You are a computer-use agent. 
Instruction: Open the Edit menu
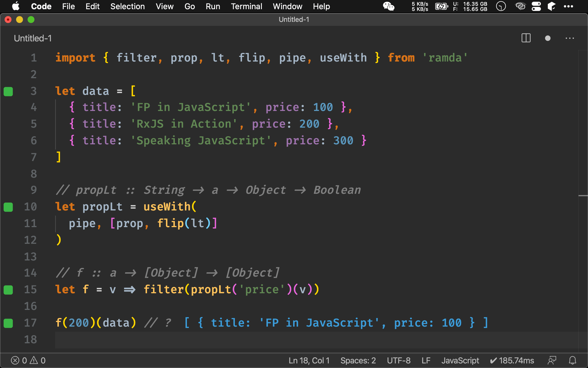coord(92,6)
